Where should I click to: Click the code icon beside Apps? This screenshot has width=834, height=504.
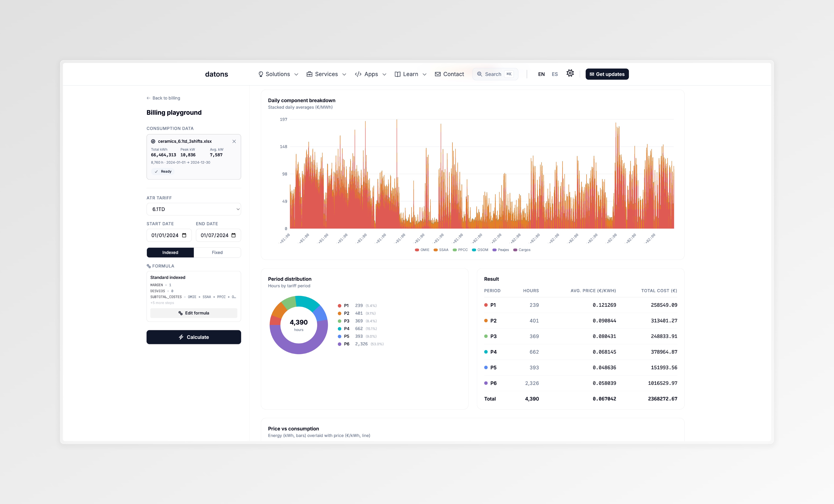click(x=358, y=74)
